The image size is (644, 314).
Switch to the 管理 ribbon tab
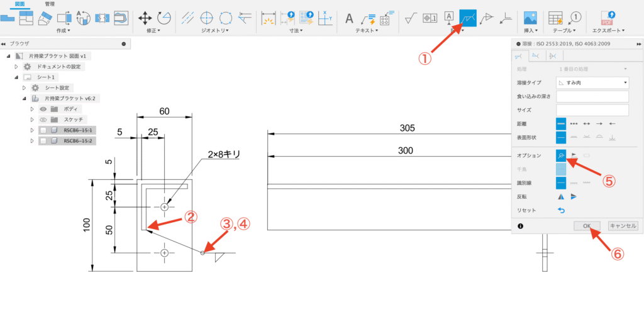click(x=50, y=4)
